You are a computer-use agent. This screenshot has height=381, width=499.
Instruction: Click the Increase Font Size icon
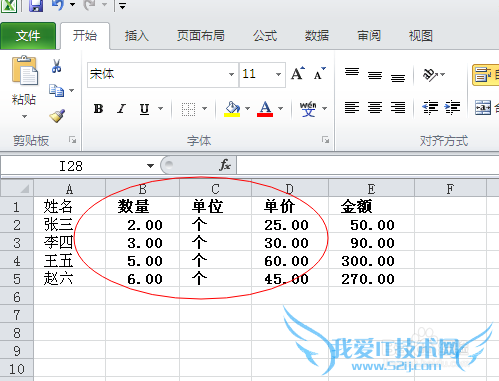[x=298, y=73]
